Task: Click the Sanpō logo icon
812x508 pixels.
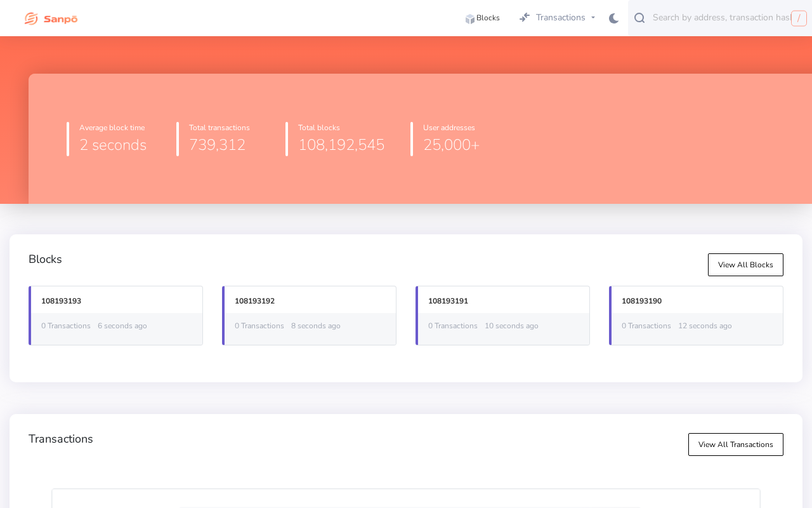Action: coord(31,18)
